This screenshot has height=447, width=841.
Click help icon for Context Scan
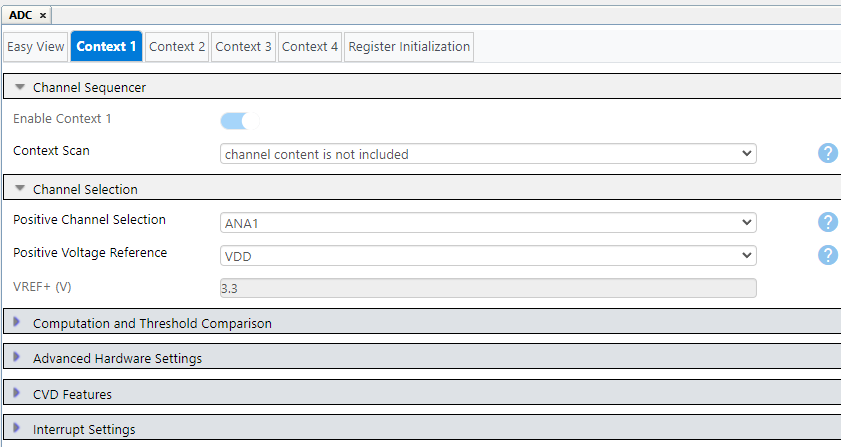[x=828, y=153]
